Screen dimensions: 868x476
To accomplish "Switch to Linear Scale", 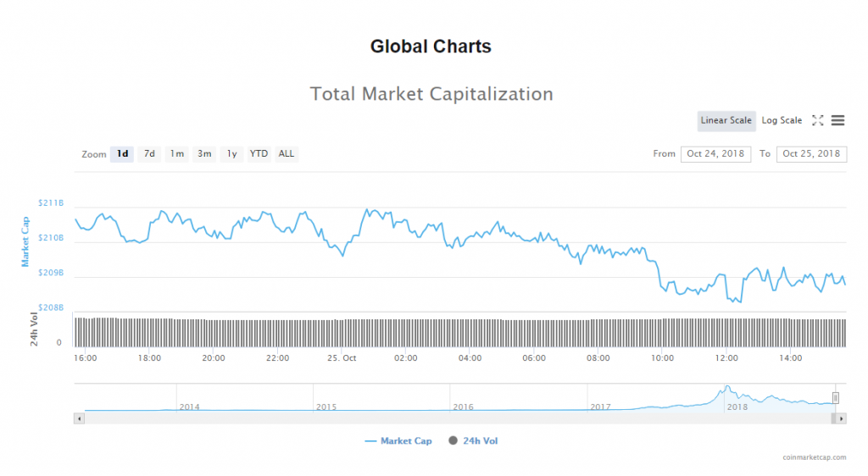I will coord(726,120).
